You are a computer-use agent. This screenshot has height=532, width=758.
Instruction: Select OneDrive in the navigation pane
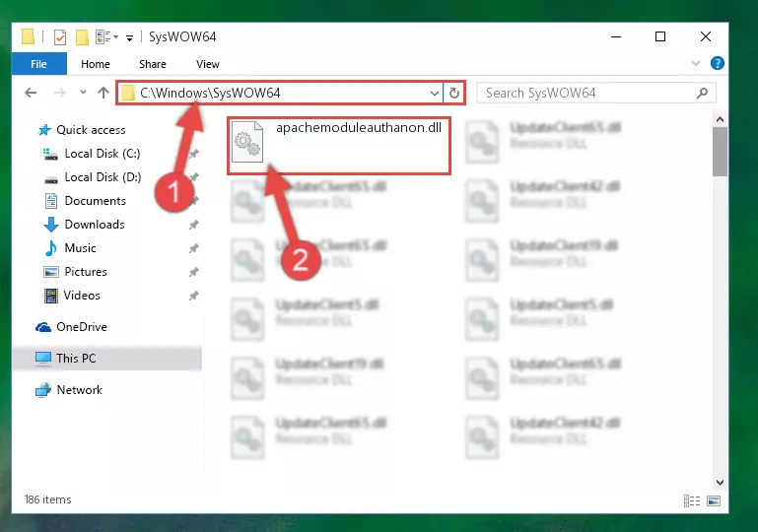pyautogui.click(x=81, y=327)
